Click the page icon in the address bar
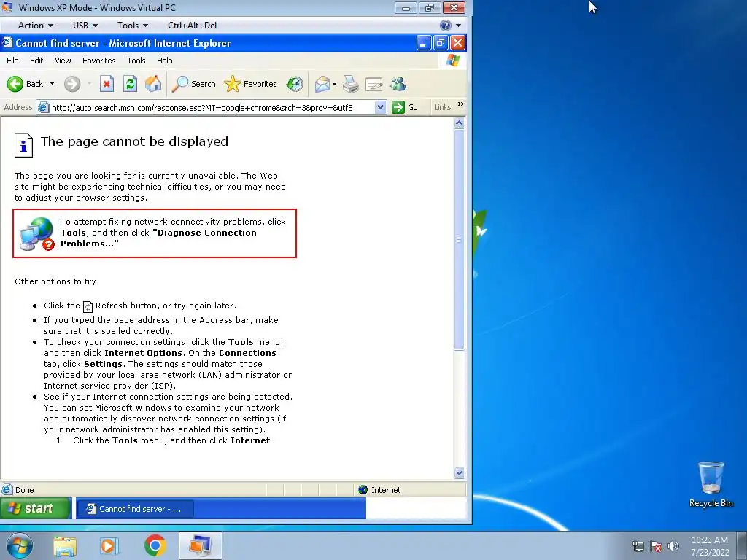 coord(43,108)
